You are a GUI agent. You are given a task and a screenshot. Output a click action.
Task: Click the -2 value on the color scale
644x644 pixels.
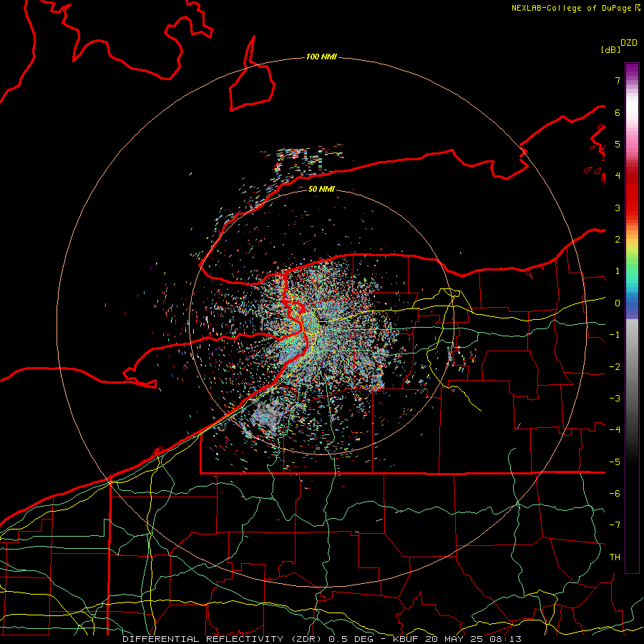(x=615, y=367)
